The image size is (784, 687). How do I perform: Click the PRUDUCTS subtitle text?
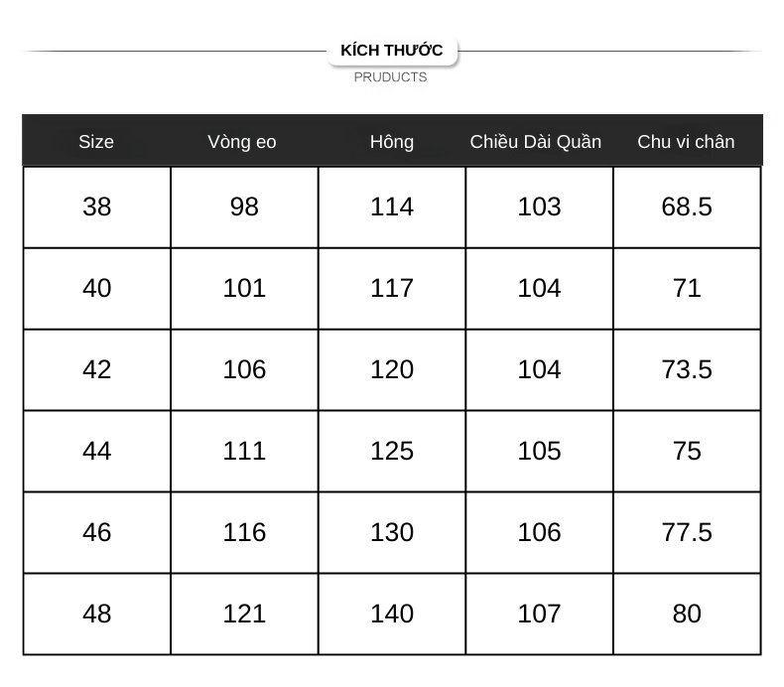pos(390,77)
